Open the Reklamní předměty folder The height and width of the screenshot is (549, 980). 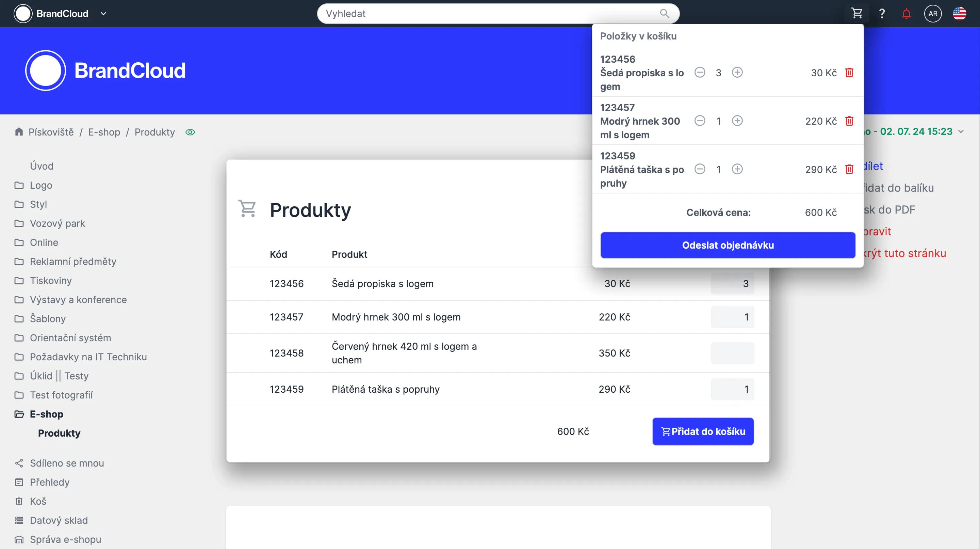pos(73,261)
